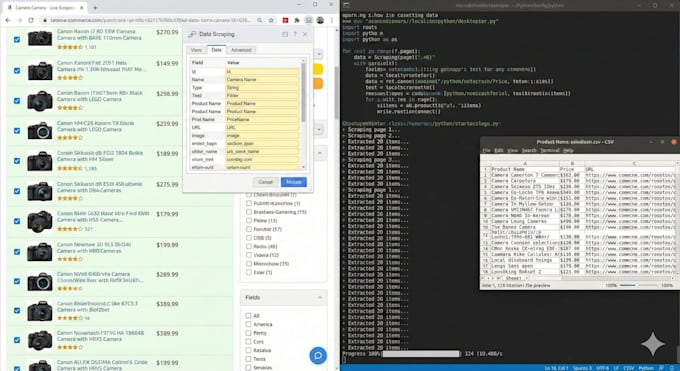This screenshot has height=371, width=680.
Task: Open the Advanced tab in Data Scraping
Action: click(241, 50)
